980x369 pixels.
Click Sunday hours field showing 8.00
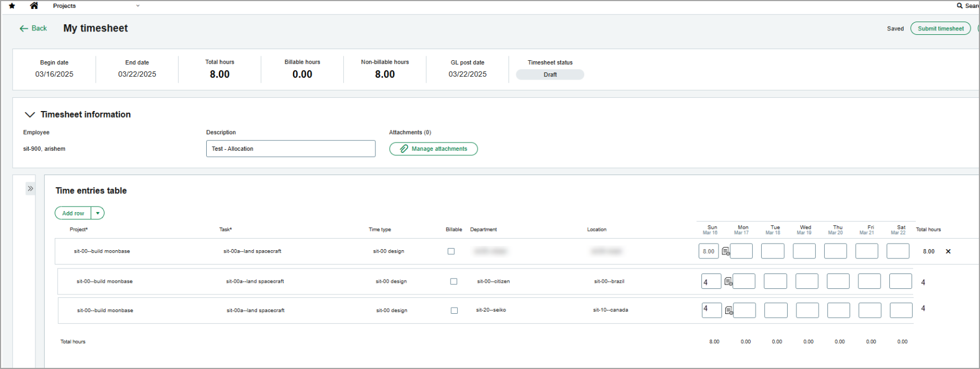point(709,251)
